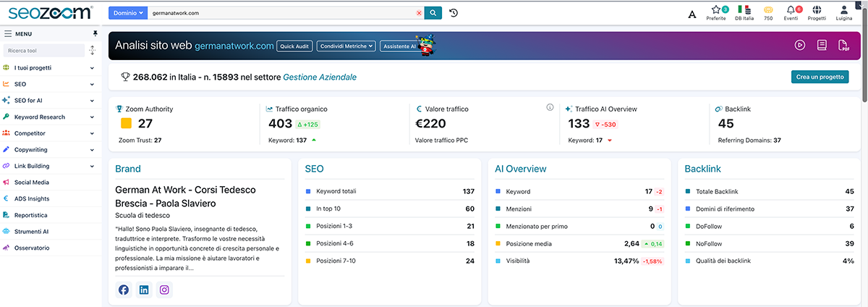
Task: Click the In top 10 row
Action: click(x=390, y=209)
